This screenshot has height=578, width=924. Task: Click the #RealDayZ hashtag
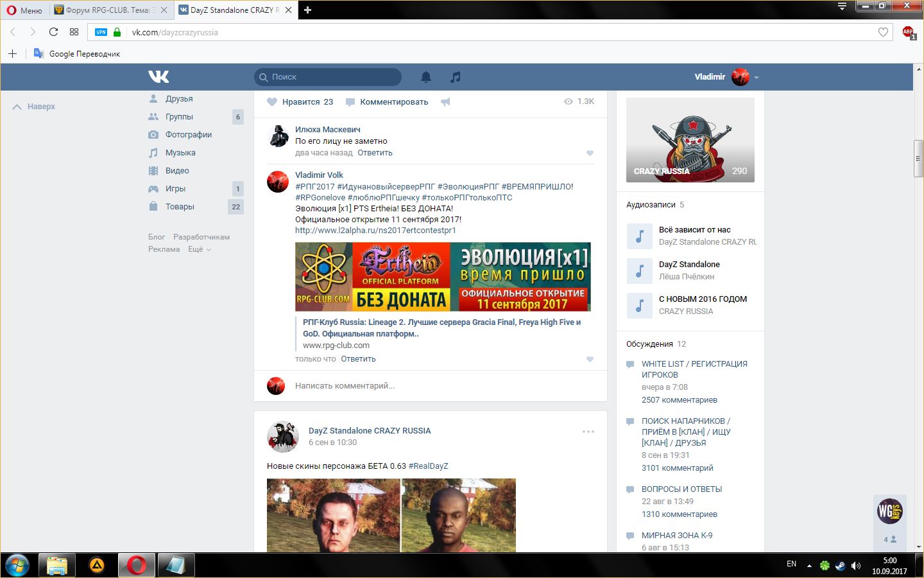[428, 466]
